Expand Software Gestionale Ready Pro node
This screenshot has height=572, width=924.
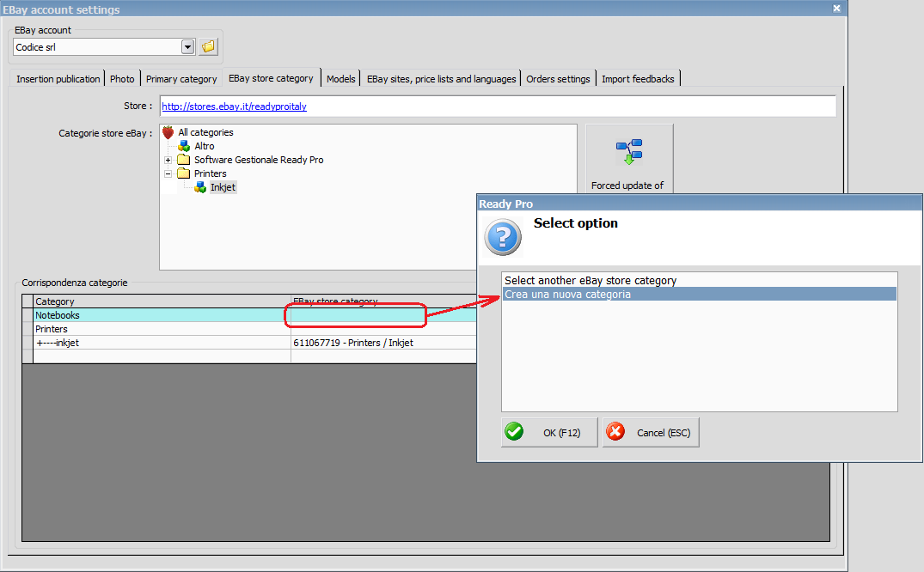[x=168, y=160]
